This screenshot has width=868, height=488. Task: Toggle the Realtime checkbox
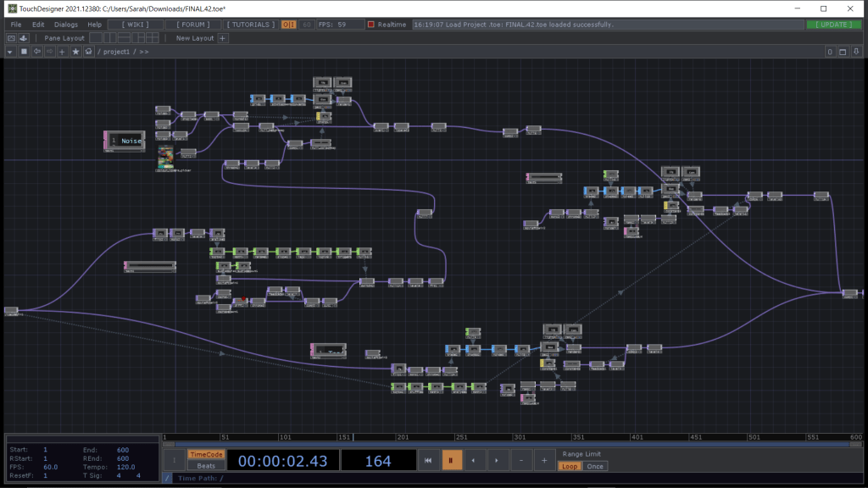[x=371, y=25]
